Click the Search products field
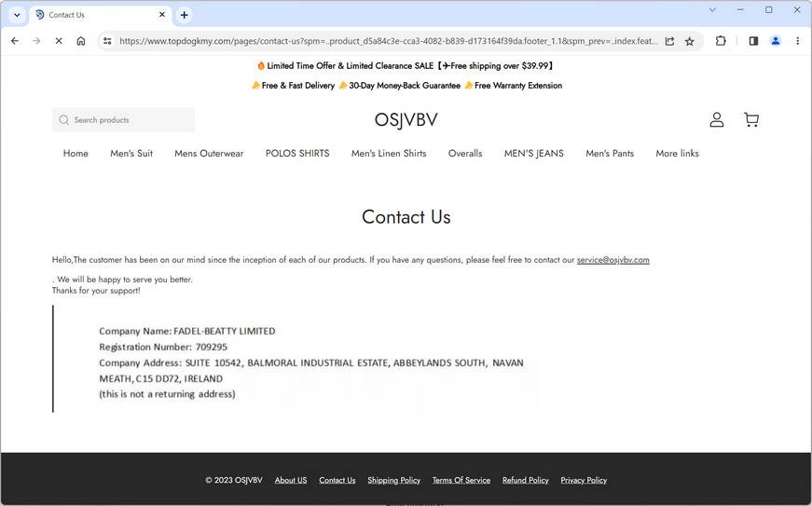Image resolution: width=812 pixels, height=506 pixels. [x=124, y=120]
